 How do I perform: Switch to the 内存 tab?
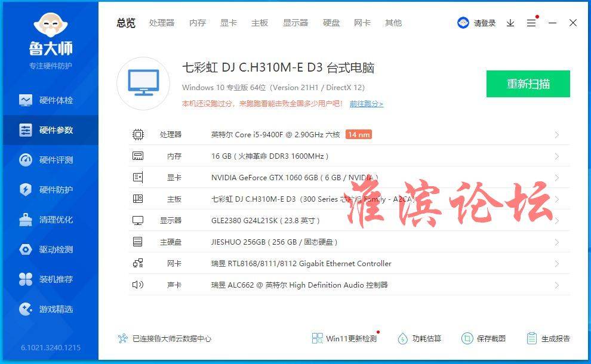[x=198, y=23]
